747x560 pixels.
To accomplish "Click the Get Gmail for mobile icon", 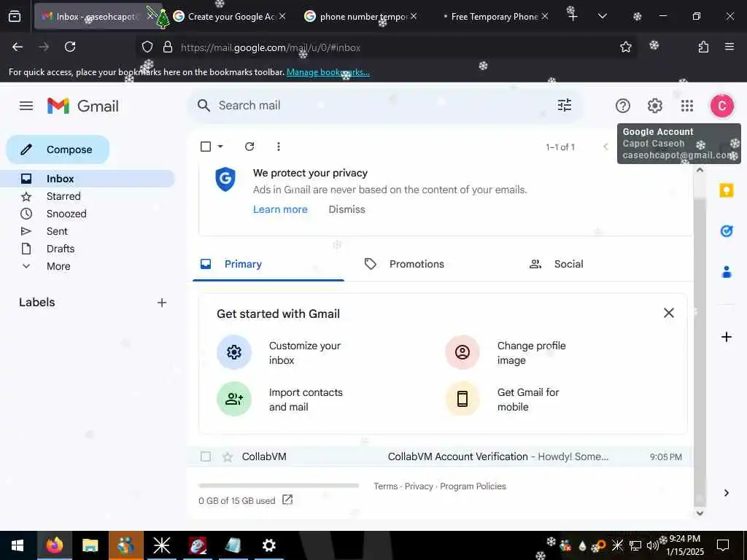I will pos(462,399).
